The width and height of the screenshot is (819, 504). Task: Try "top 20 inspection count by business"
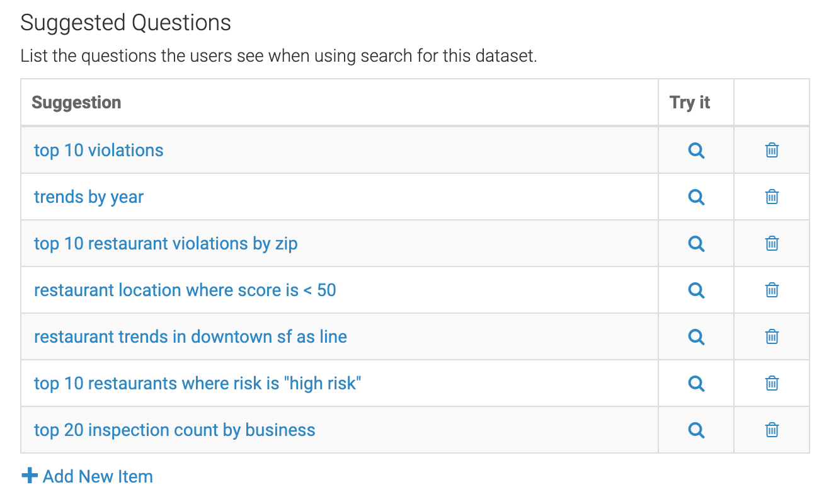696,430
